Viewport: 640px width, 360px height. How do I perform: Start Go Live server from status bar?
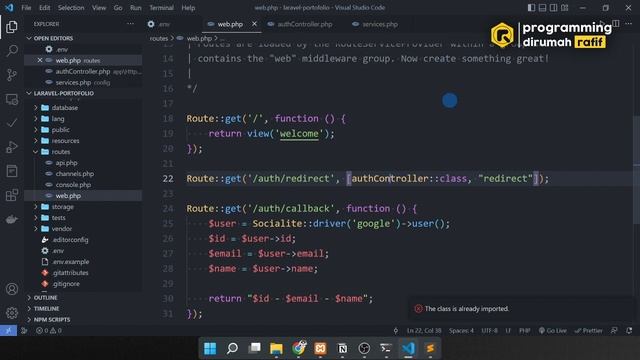pos(553,331)
